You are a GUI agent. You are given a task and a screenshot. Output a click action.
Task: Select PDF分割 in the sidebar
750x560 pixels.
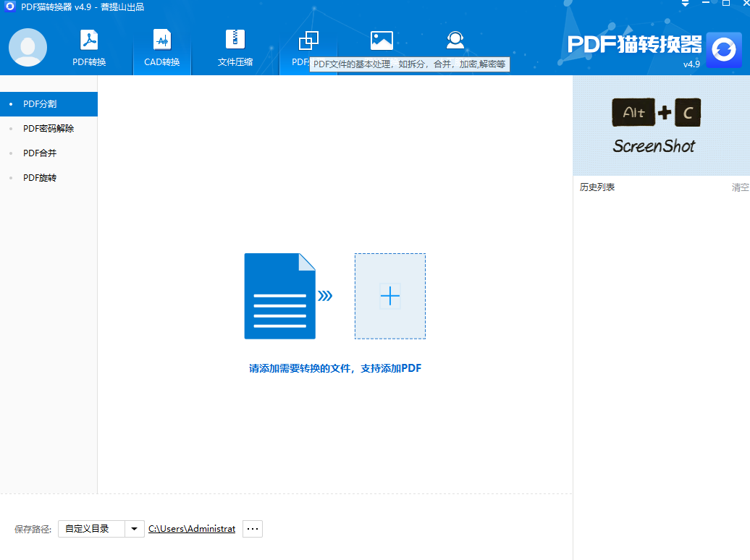[x=49, y=103]
